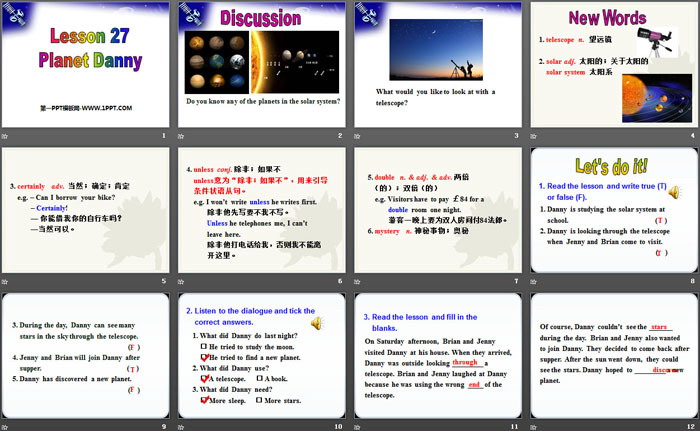The image size is (700, 431).
Task: Click the satellite logo on the Discussion slide
Action: (x=191, y=14)
